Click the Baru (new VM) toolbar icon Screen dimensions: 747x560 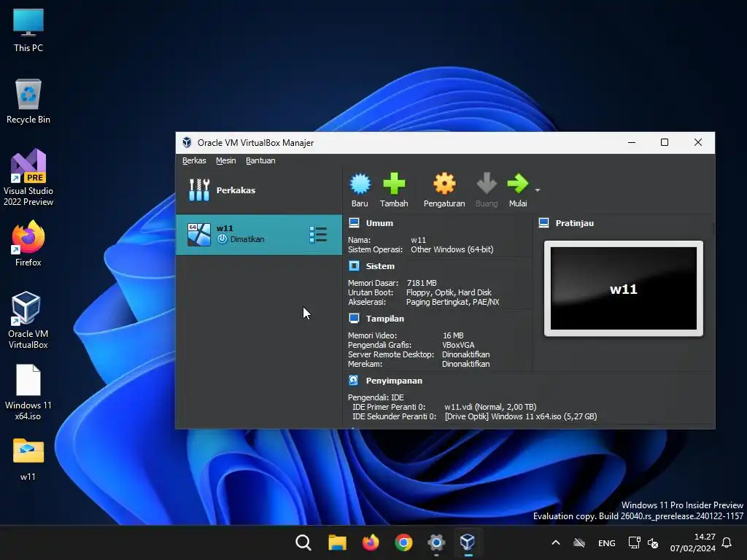(x=360, y=184)
